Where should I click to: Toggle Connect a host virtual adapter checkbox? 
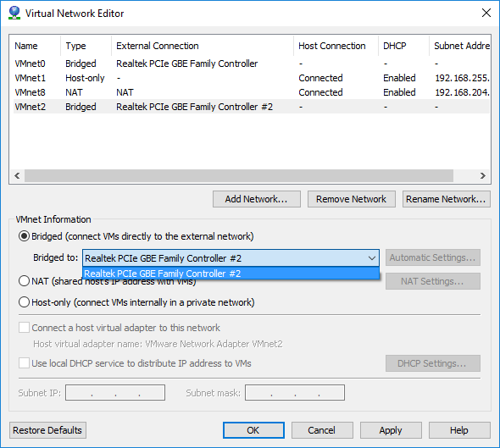point(25,328)
